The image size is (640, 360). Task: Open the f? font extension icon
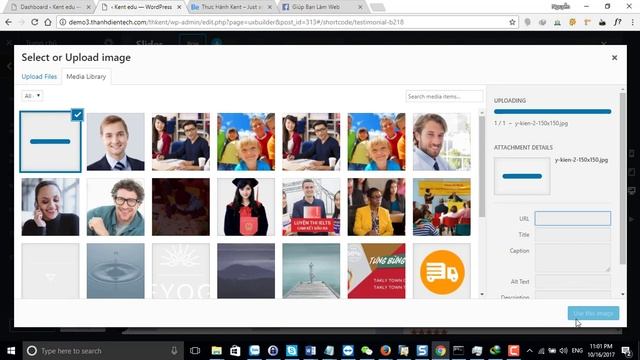coord(617,22)
